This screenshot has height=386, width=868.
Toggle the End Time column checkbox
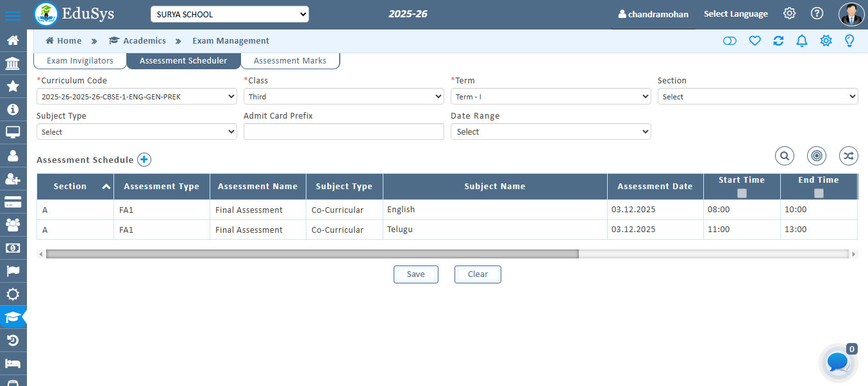click(x=819, y=193)
